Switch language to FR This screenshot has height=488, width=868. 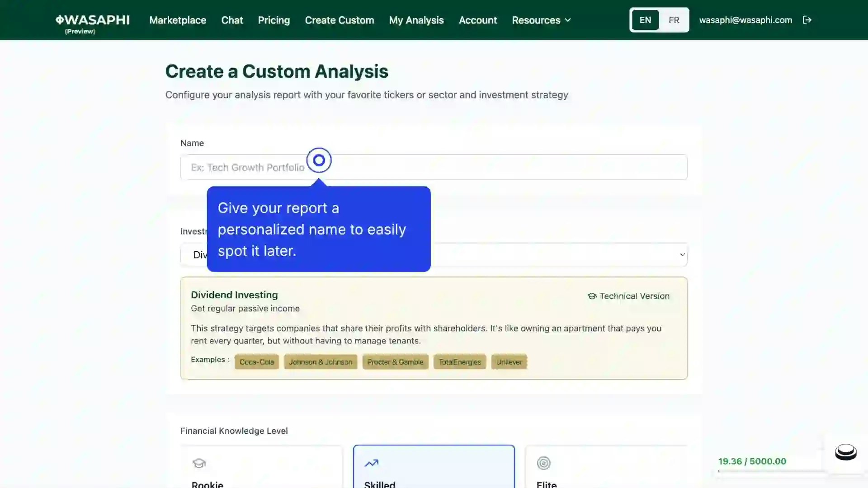pyautogui.click(x=674, y=20)
